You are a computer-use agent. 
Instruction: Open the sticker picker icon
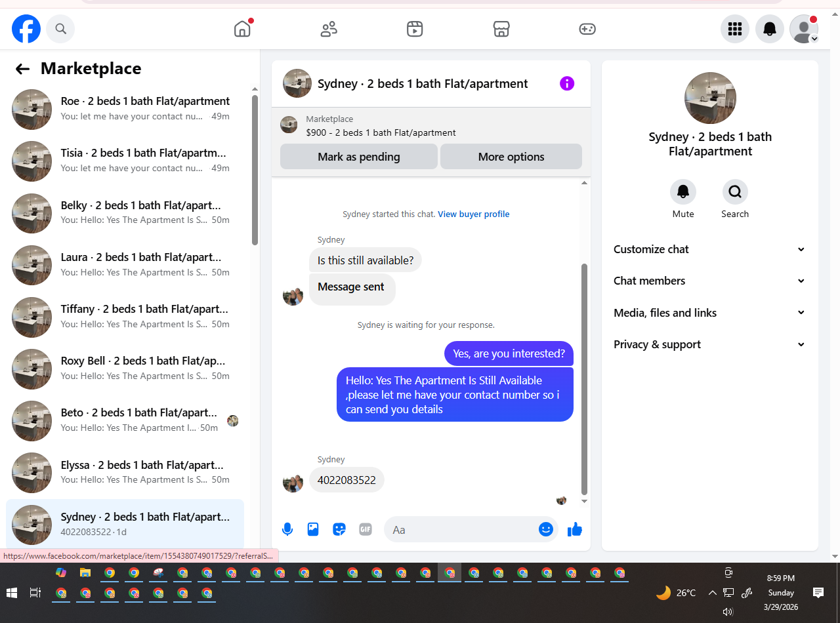339,529
